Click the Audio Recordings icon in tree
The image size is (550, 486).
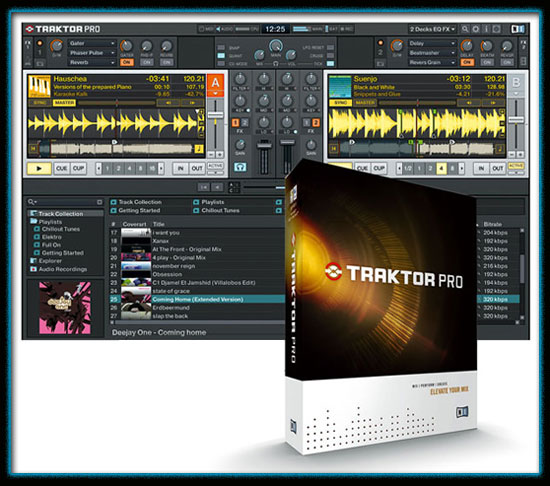(x=33, y=269)
